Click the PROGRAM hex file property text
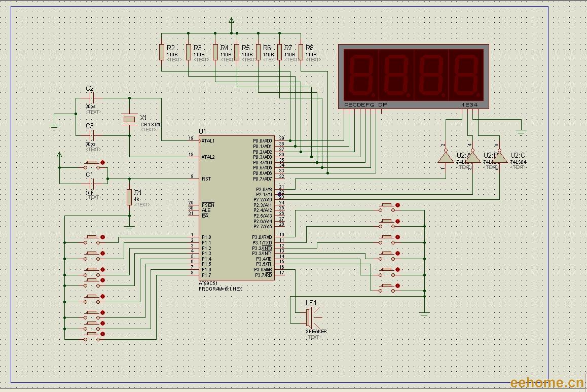This screenshot has width=587, height=392. pos(221,289)
